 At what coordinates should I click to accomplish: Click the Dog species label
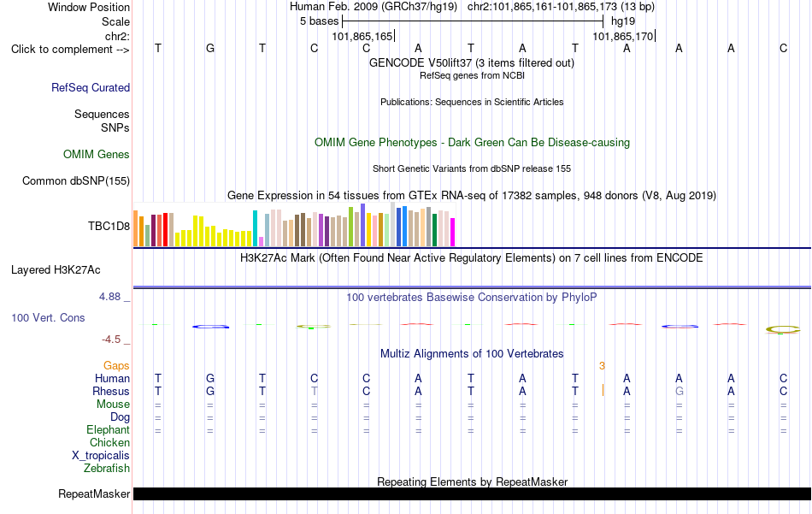pyautogui.click(x=121, y=417)
